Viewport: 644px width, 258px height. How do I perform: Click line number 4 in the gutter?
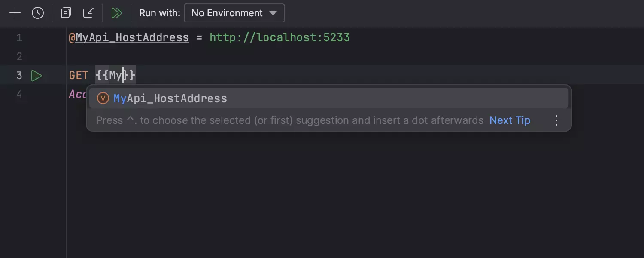click(x=19, y=95)
